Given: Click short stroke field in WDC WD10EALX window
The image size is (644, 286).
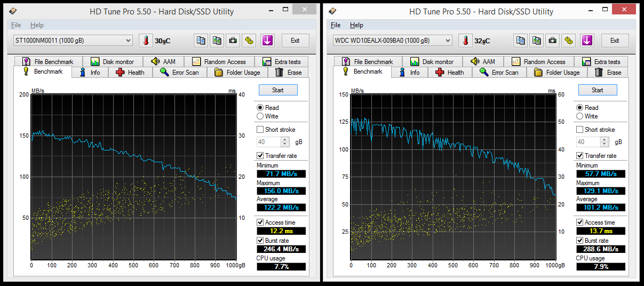Looking at the screenshot, I should point(589,142).
